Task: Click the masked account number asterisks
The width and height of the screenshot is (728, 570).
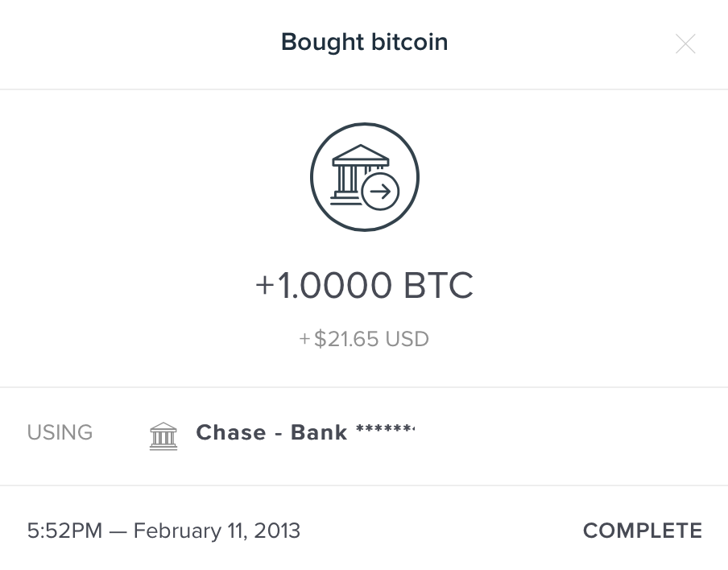Action: coord(383,431)
